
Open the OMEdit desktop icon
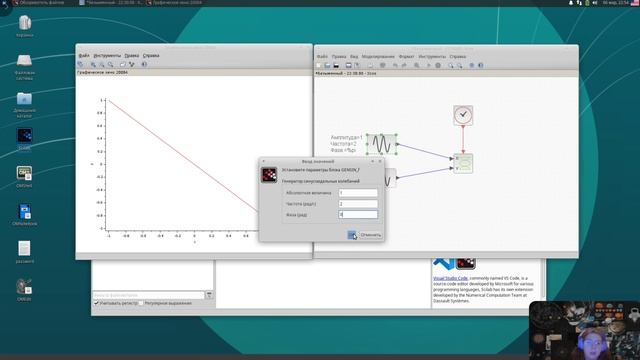tap(24, 289)
